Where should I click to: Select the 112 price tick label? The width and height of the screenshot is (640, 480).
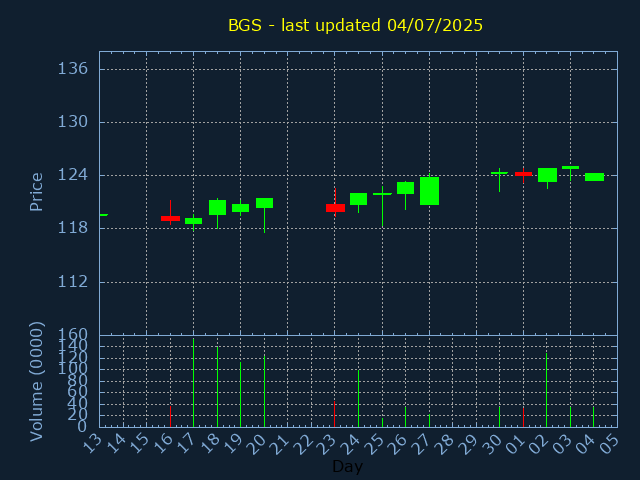tap(73, 281)
